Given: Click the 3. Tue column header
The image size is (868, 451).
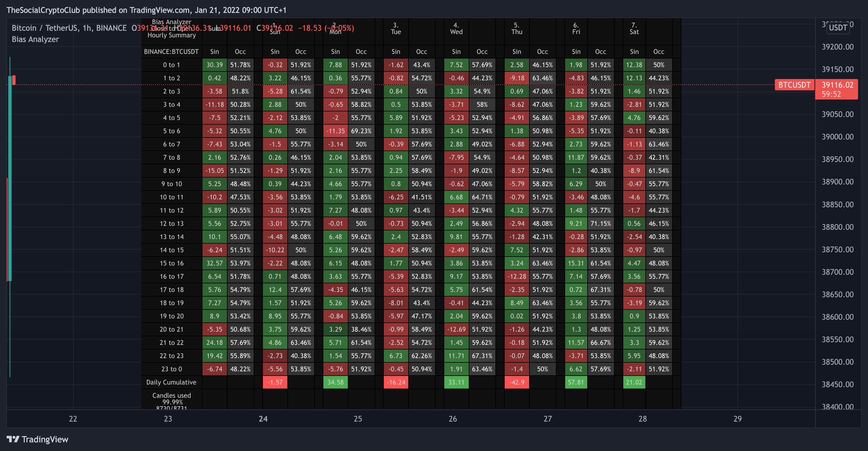Looking at the screenshot, I should click(396, 28).
